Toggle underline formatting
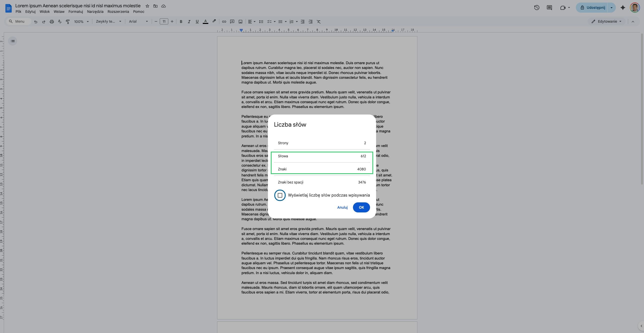Screen dimensions: 644x333 (x=197, y=22)
